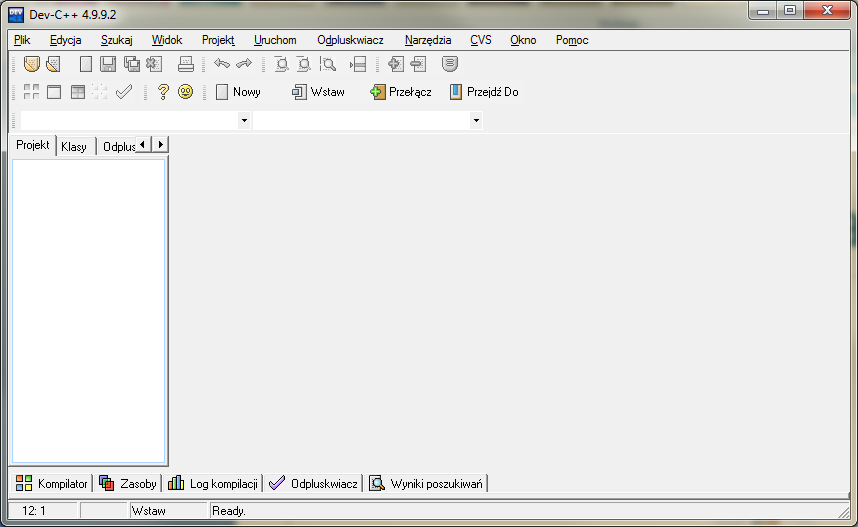Click the Print icon
858x527 pixels.
click(186, 64)
